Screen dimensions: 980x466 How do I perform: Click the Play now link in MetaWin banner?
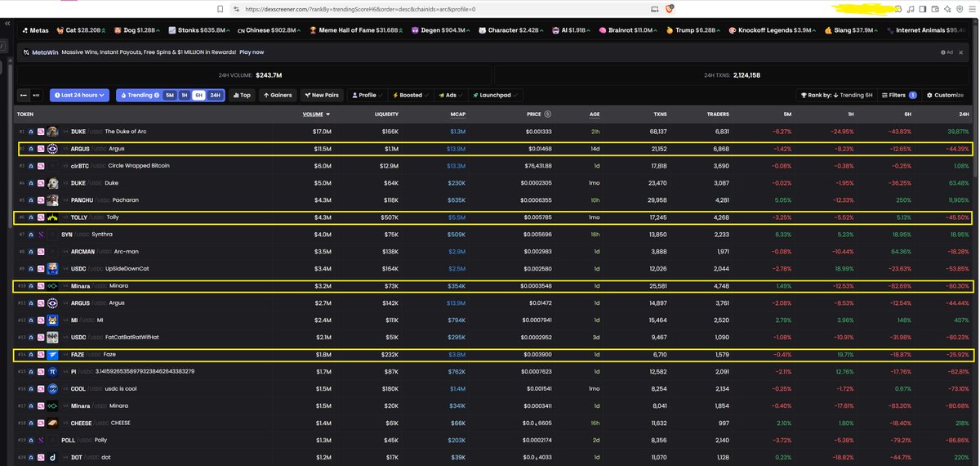tap(252, 52)
